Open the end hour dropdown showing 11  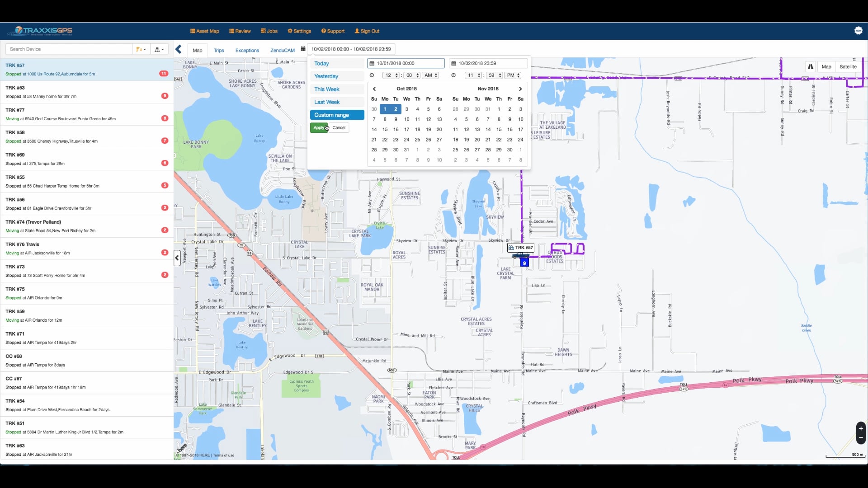(473, 75)
